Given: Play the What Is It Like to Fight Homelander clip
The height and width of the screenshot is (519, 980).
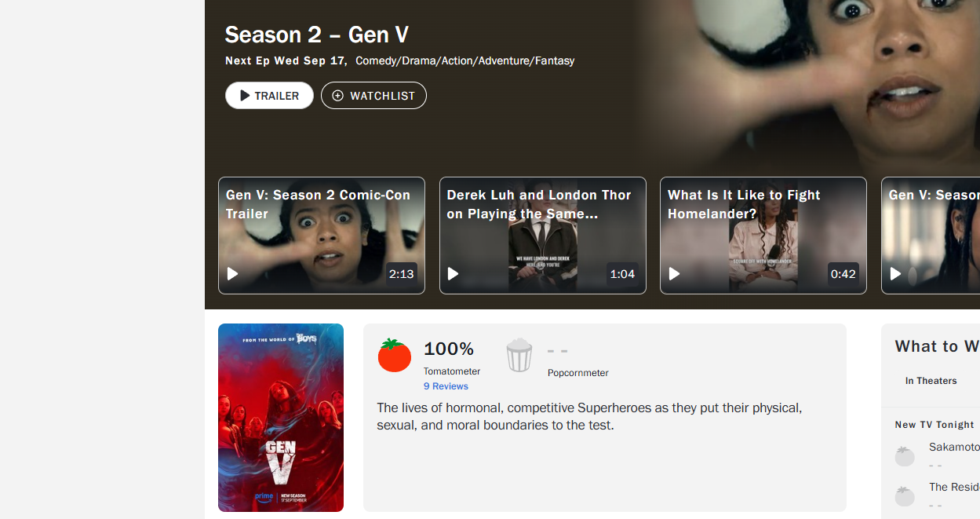Looking at the screenshot, I should tap(763, 236).
